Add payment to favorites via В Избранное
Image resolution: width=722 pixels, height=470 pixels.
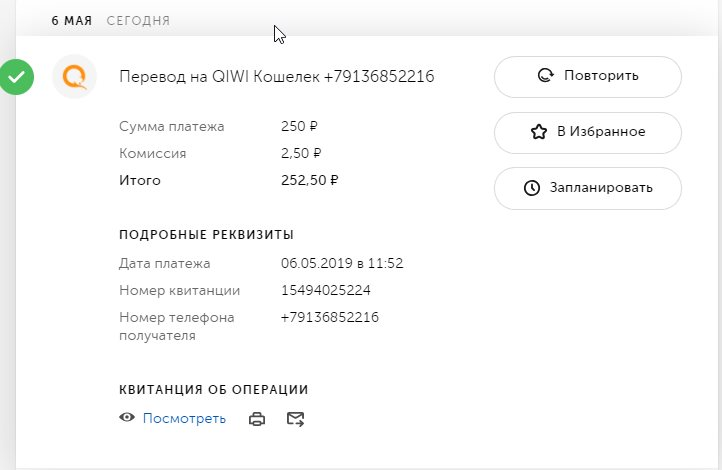588,133
